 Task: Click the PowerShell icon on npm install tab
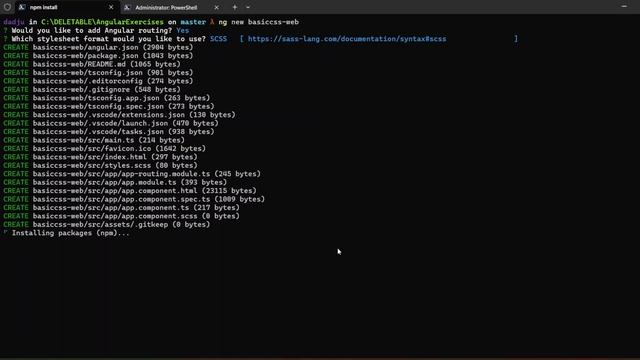pyautogui.click(x=22, y=7)
